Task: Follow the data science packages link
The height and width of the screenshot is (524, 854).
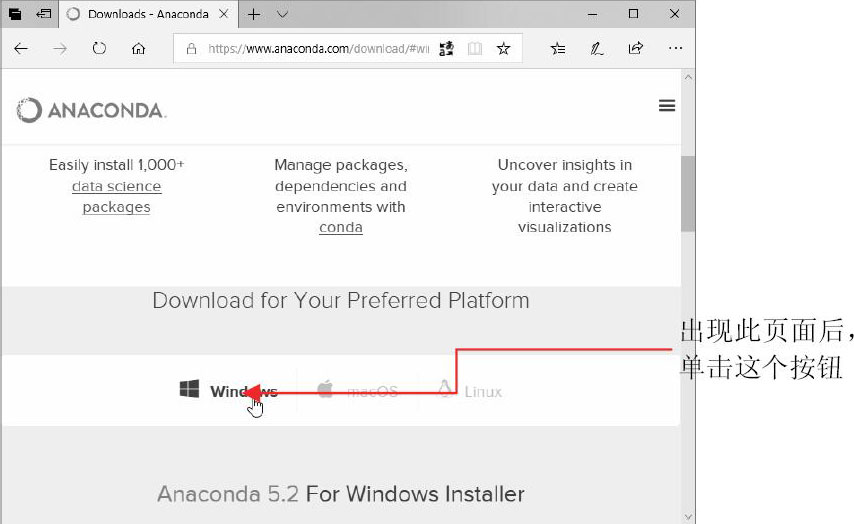Action: tap(117, 197)
